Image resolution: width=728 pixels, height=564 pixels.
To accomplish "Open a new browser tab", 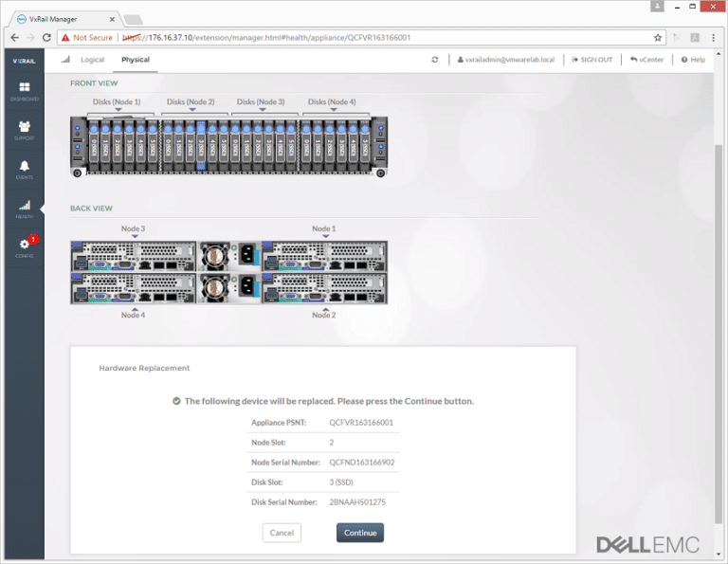I will coord(134,20).
